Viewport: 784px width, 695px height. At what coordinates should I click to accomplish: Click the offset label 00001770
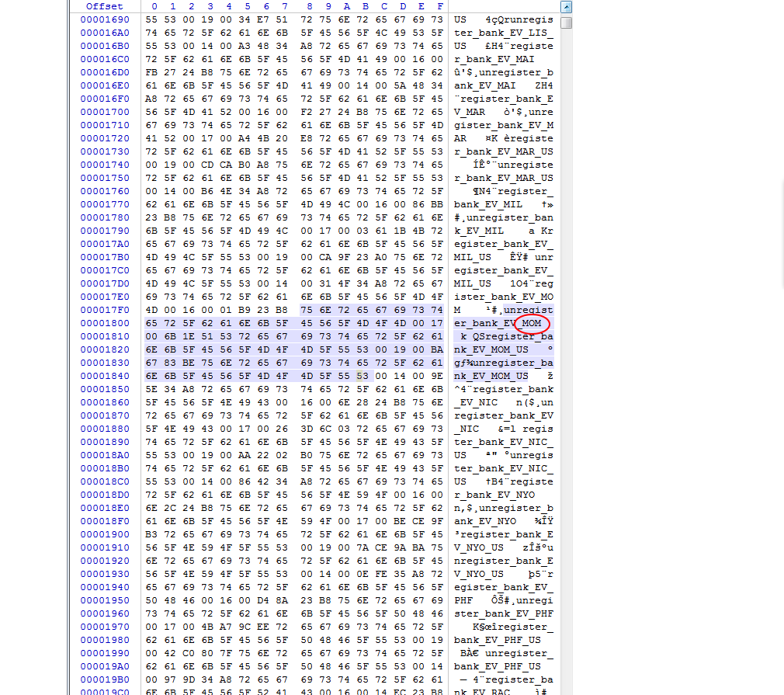tap(105, 204)
